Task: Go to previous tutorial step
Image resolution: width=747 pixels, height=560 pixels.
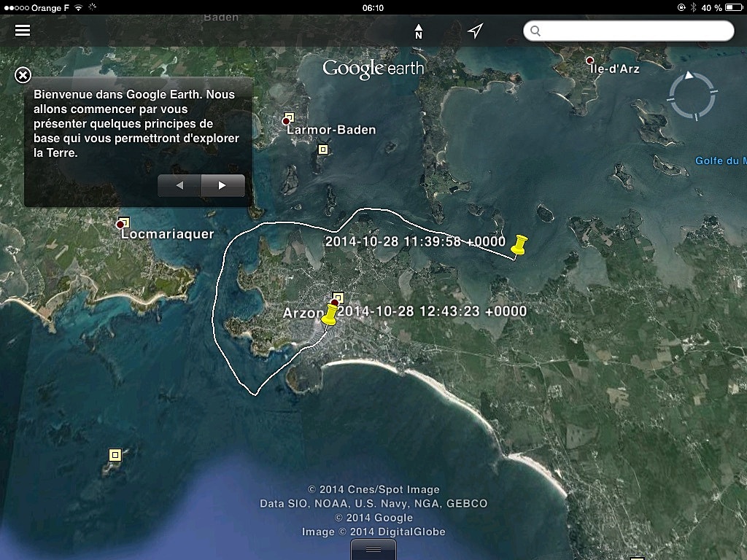Action: coord(179,185)
